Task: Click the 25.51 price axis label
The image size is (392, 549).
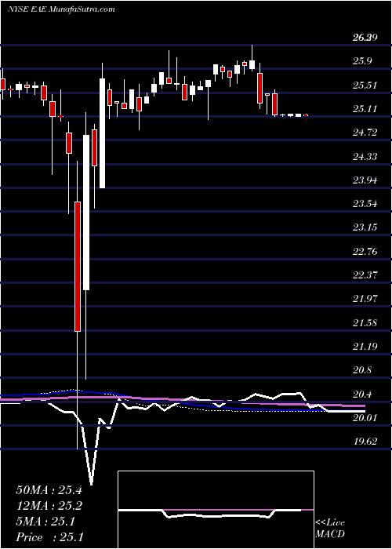Action: (x=365, y=85)
